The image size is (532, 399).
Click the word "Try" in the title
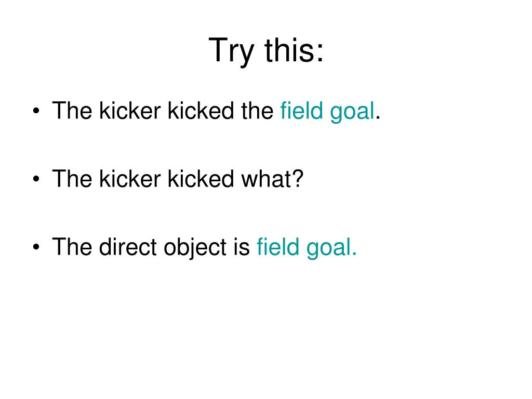231,51
